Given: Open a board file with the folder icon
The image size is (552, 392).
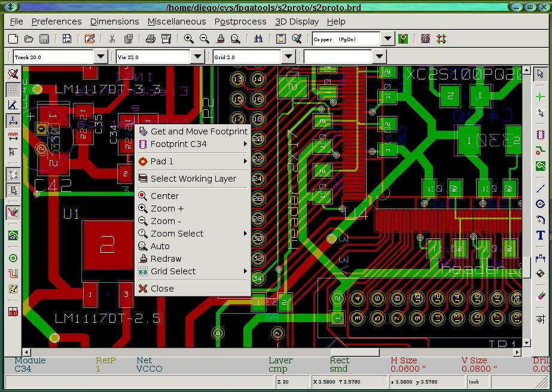Looking at the screenshot, I should pos(29,39).
